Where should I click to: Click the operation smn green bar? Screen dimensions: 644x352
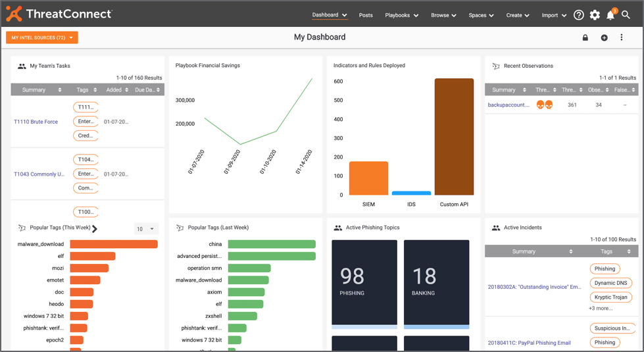click(x=249, y=268)
